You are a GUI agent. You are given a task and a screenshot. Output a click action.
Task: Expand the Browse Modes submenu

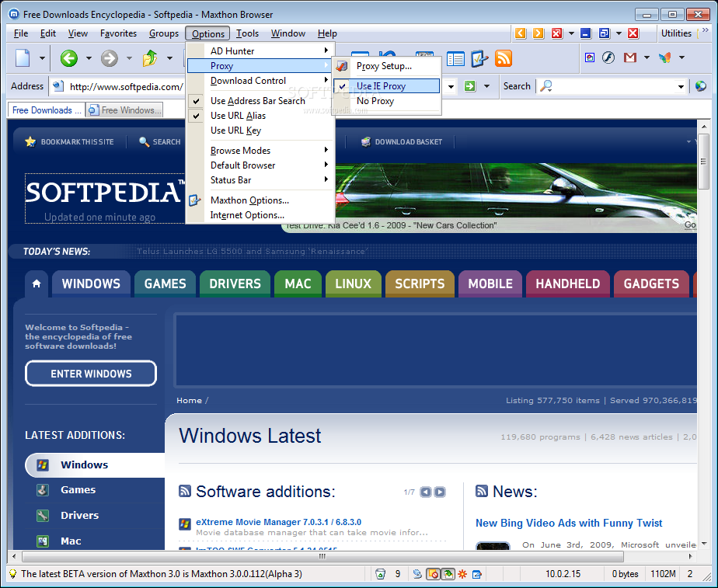[260, 151]
